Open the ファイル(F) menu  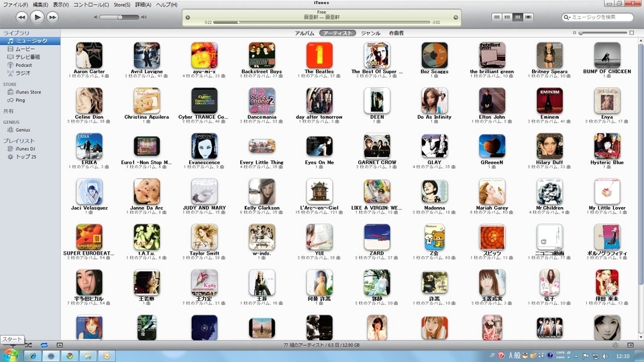15,5
